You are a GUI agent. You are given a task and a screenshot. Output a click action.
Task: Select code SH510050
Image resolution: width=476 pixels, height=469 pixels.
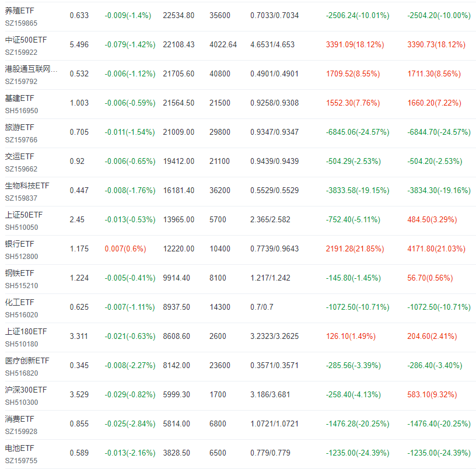click(x=22, y=227)
